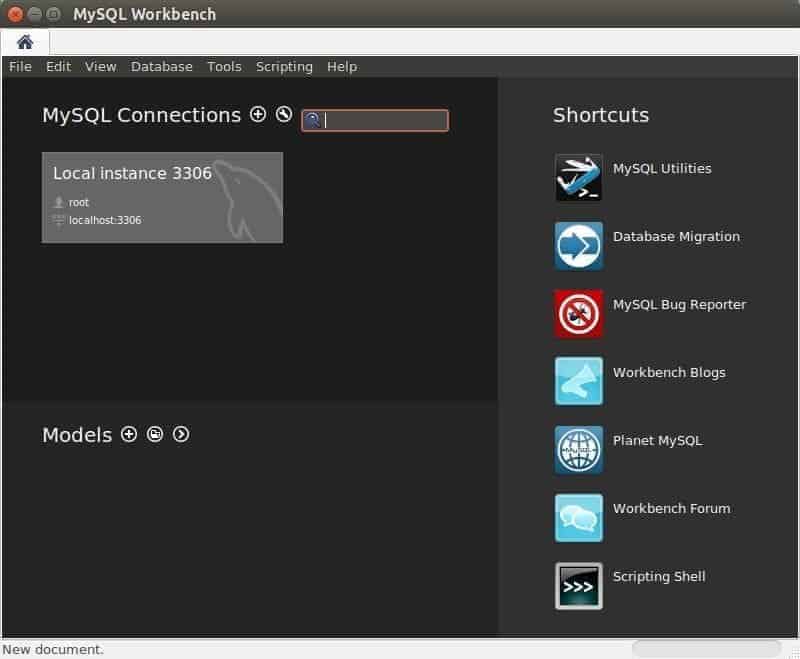Close the MySQL Workbench window
The height and width of the screenshot is (659, 800).
15,14
